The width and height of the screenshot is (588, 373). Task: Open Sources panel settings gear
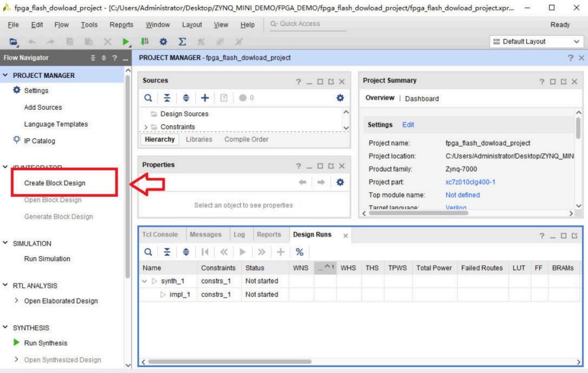click(340, 97)
